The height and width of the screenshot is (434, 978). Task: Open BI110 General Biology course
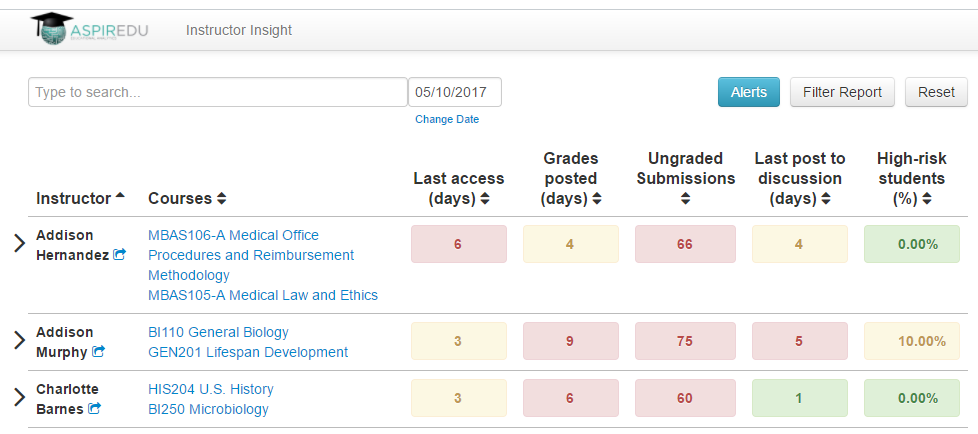(x=218, y=332)
